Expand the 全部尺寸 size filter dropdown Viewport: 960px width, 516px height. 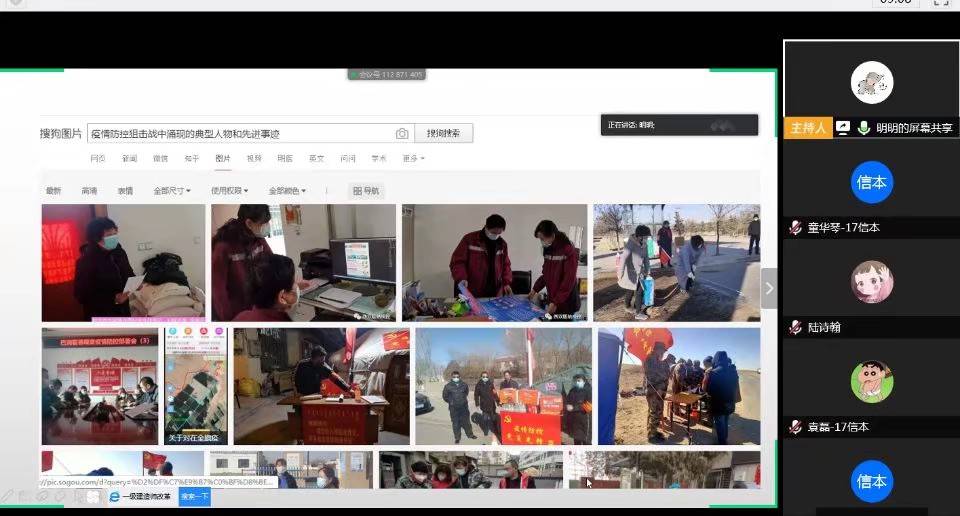coord(171,191)
